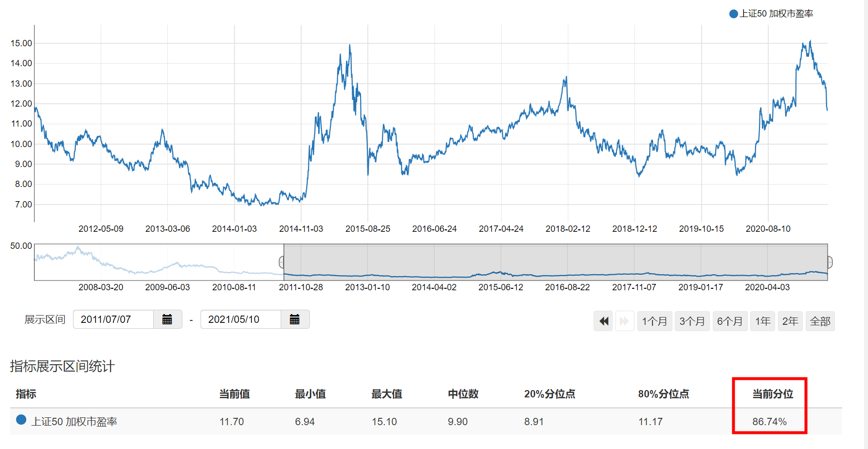Click the 最大值 column header
Image resolution: width=868 pixels, height=449 pixels.
(x=387, y=394)
